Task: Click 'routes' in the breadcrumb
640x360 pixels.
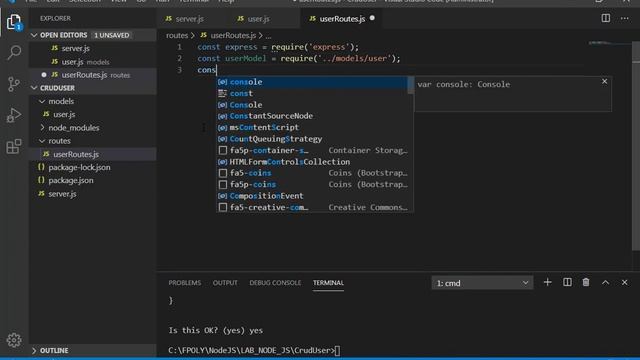Action: [x=177, y=36]
